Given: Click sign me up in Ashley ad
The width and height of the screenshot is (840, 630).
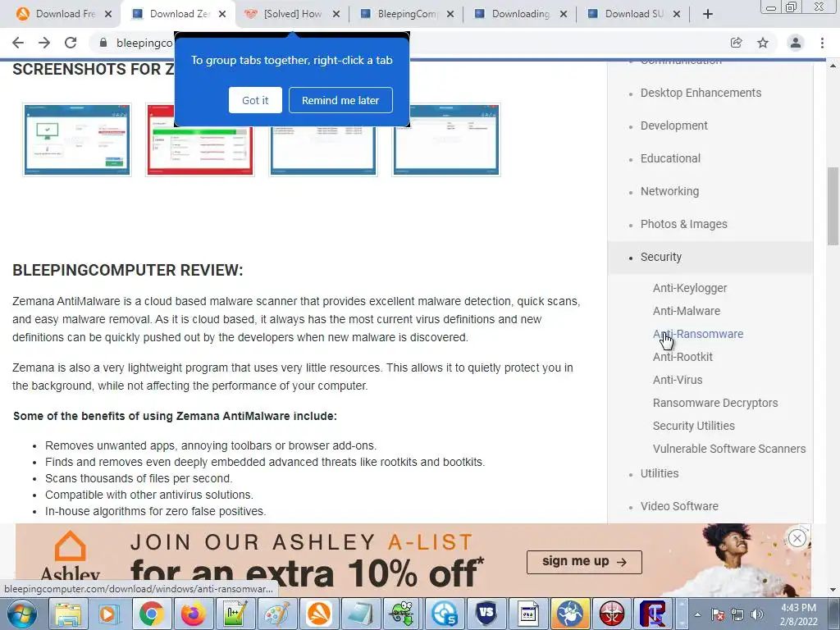Looking at the screenshot, I should [584, 561].
